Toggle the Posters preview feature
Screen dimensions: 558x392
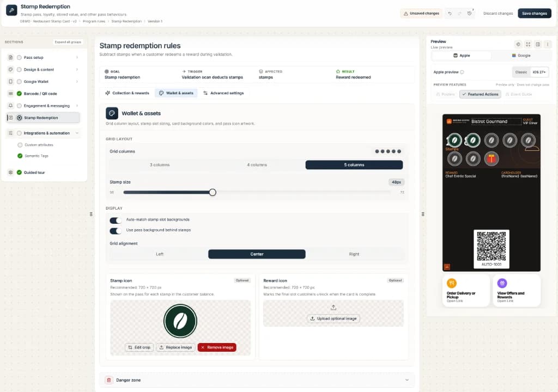click(x=445, y=94)
